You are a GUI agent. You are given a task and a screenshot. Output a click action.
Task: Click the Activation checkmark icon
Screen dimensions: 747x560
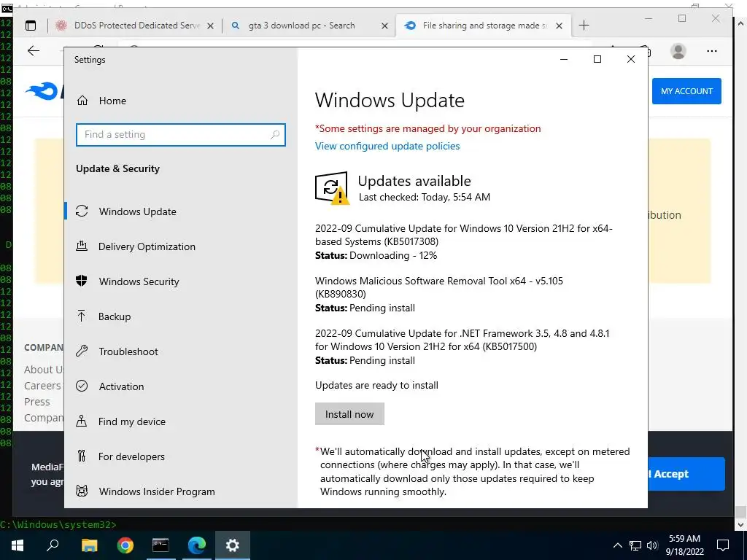pyautogui.click(x=82, y=386)
